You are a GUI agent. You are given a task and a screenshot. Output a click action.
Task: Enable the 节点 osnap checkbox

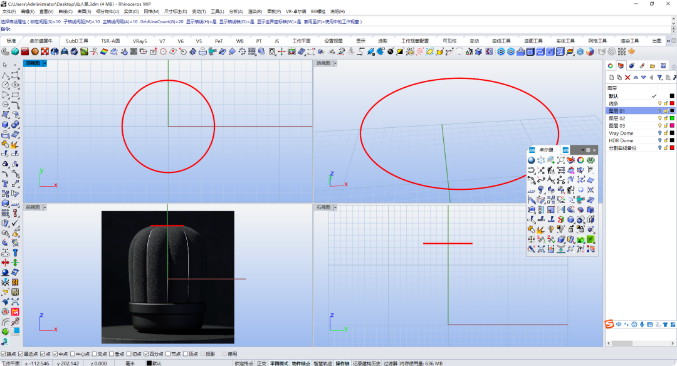[x=168, y=354]
